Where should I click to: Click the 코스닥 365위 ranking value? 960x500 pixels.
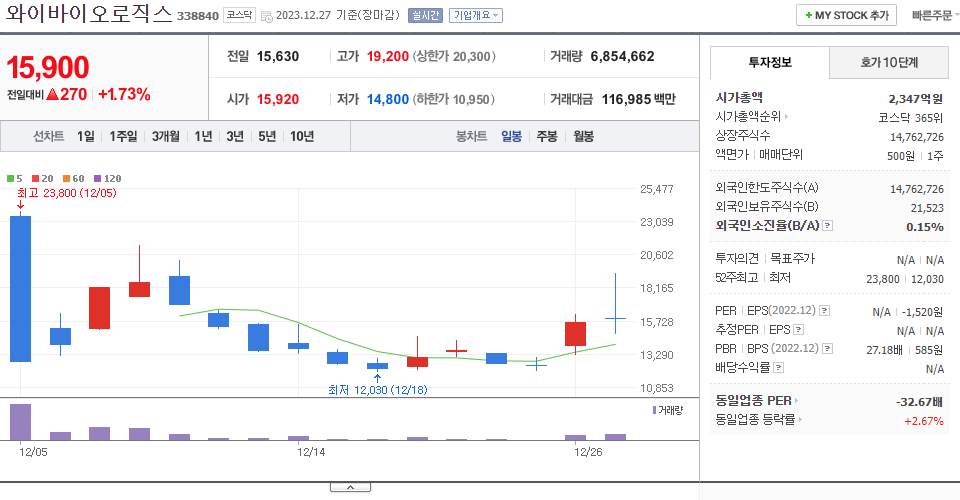click(x=910, y=118)
